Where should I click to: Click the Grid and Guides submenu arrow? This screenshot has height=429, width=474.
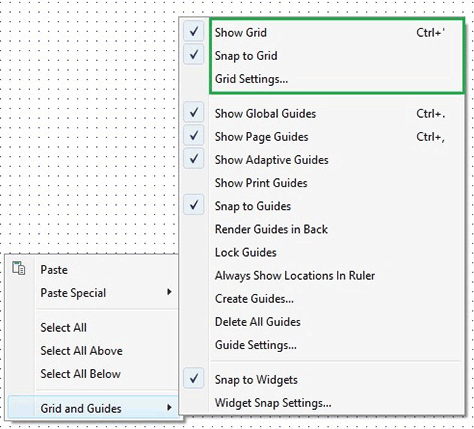pyautogui.click(x=169, y=407)
